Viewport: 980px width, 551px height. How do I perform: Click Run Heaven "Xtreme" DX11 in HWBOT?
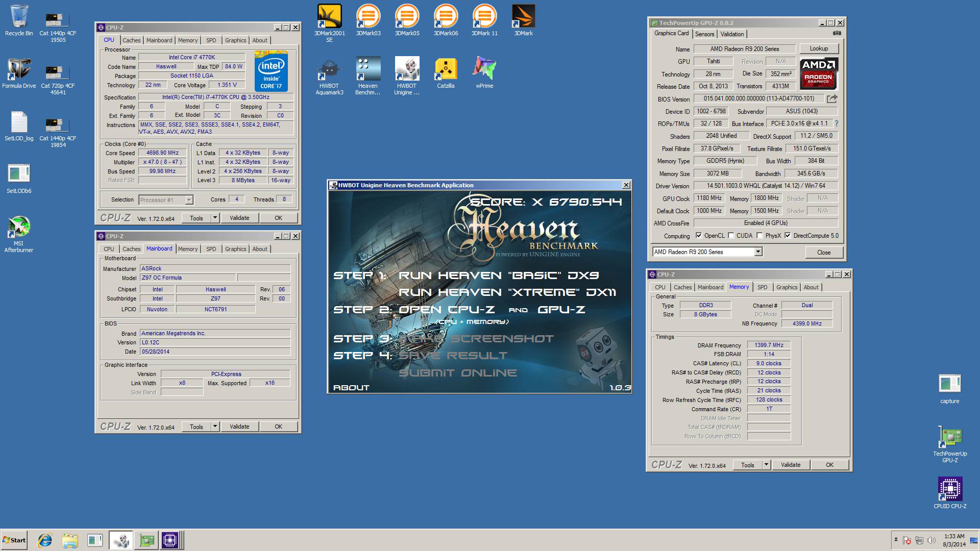click(507, 292)
